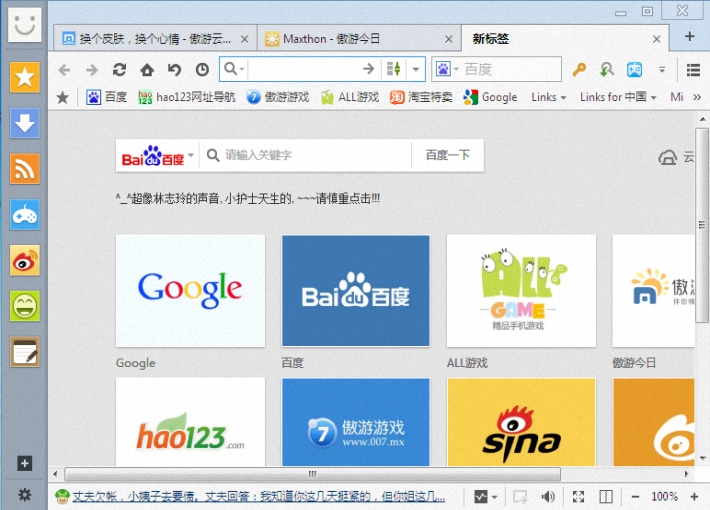Open sidebar settings gear icon
The height and width of the screenshot is (510, 710).
pos(24,495)
